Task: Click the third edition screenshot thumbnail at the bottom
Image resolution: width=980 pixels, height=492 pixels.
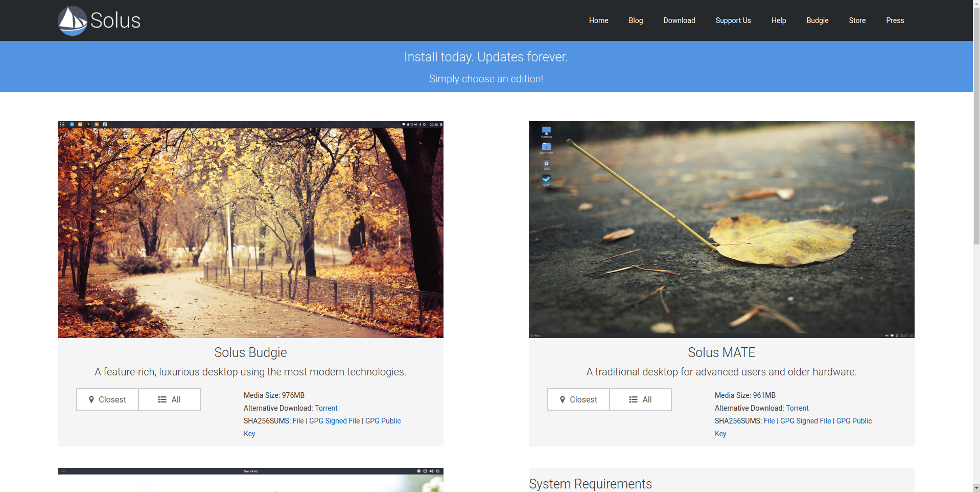Action: tap(250, 480)
